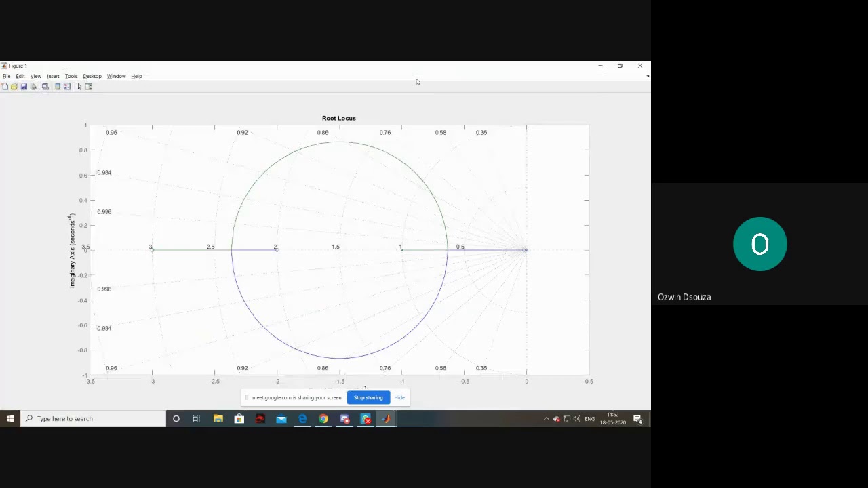868x488 pixels.
Task: Show hidden system tray icons
Action: pos(546,419)
